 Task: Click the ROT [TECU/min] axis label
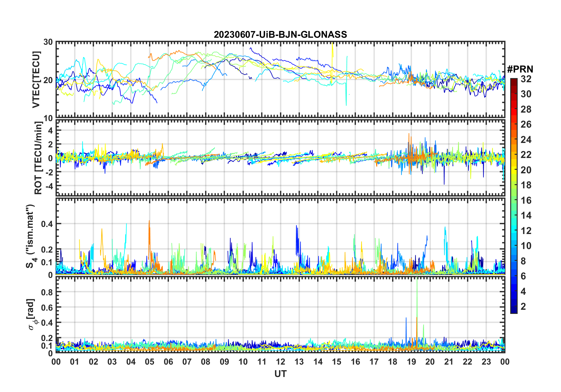coord(38,158)
